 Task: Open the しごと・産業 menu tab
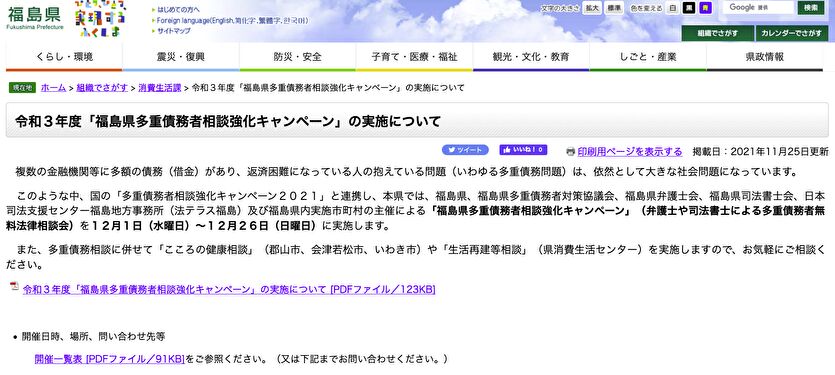click(x=648, y=57)
